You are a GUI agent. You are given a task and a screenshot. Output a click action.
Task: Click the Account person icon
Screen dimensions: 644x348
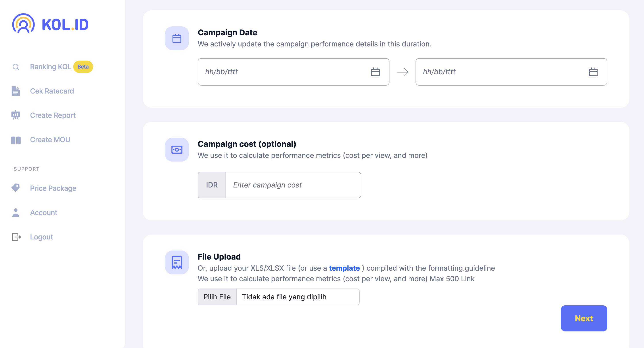coord(15,212)
